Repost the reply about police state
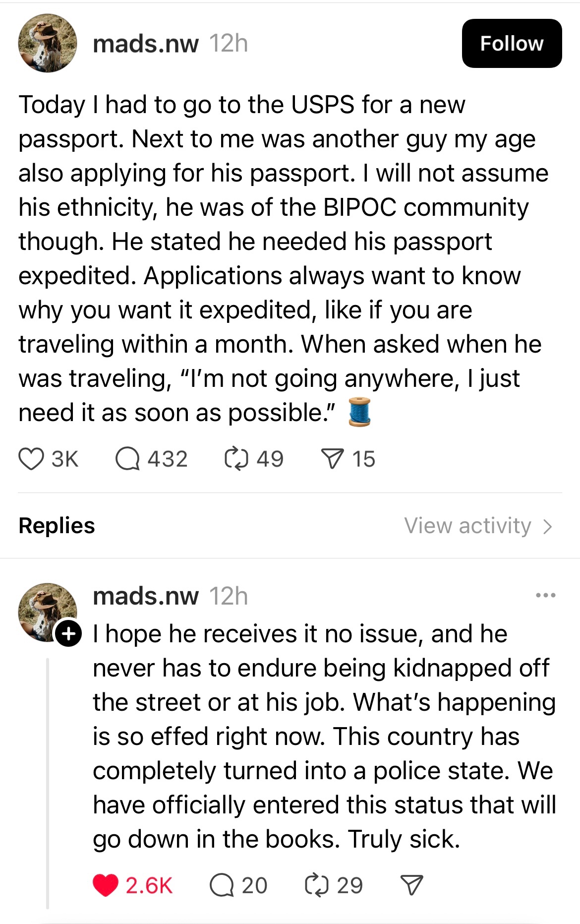580x924 pixels. [x=317, y=885]
